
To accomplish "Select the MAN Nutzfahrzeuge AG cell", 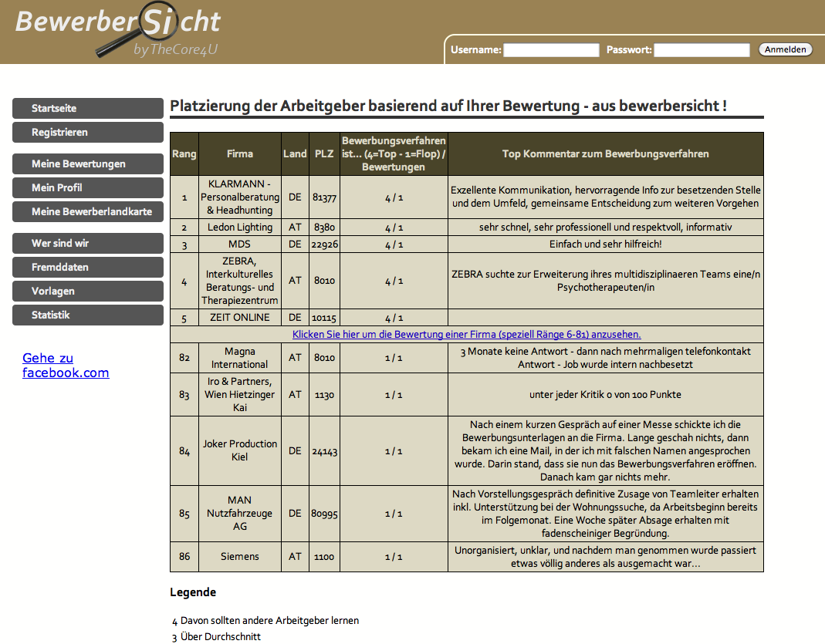I will tap(240, 513).
